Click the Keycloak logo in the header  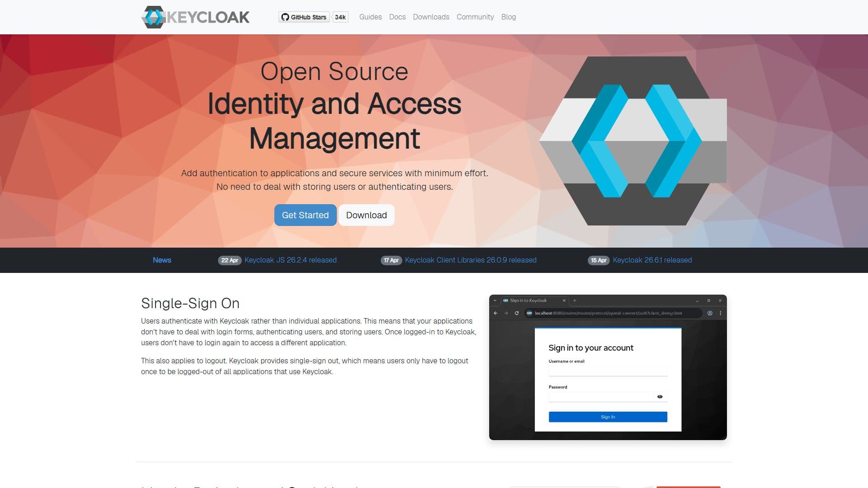[x=195, y=17]
